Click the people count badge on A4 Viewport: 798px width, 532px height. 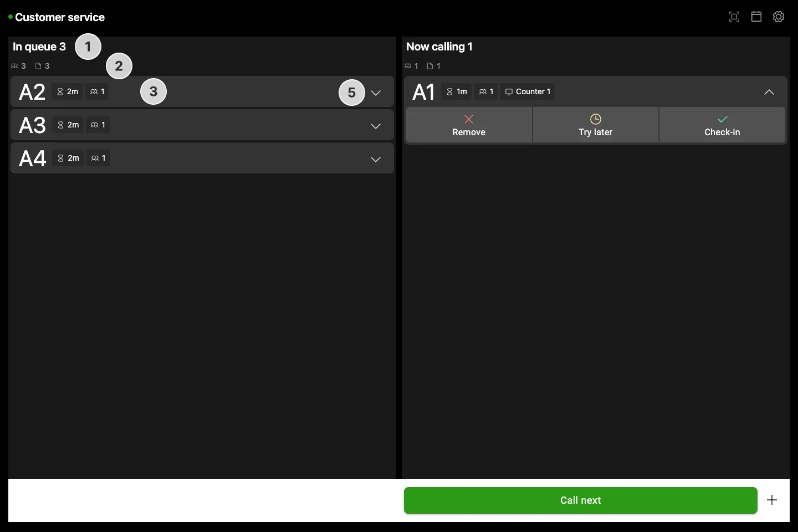(x=98, y=158)
